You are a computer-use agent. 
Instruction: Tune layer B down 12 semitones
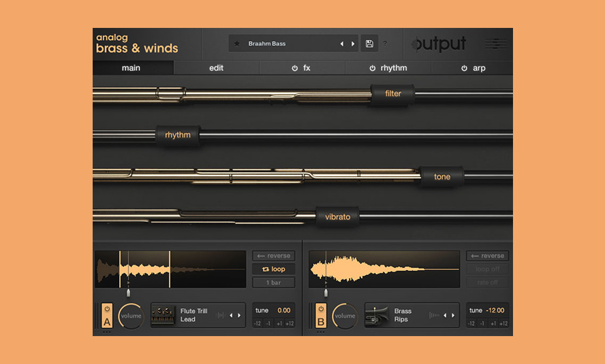[471, 324]
